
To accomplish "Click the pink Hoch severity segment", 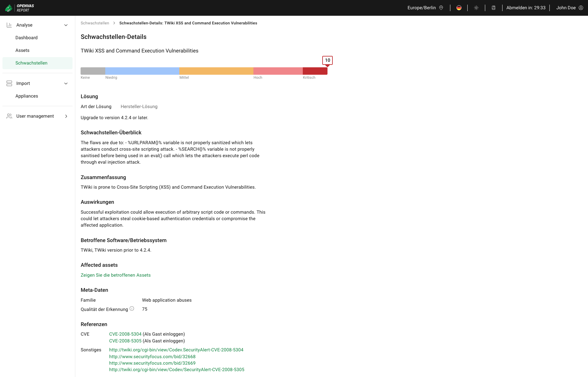I will tap(278, 71).
